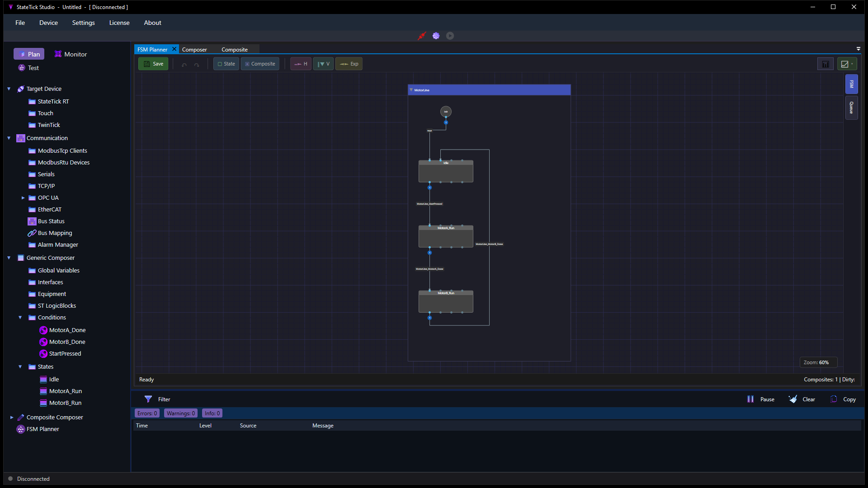Select the Idle state block on canvas
This screenshot has height=488, width=868.
(x=446, y=171)
